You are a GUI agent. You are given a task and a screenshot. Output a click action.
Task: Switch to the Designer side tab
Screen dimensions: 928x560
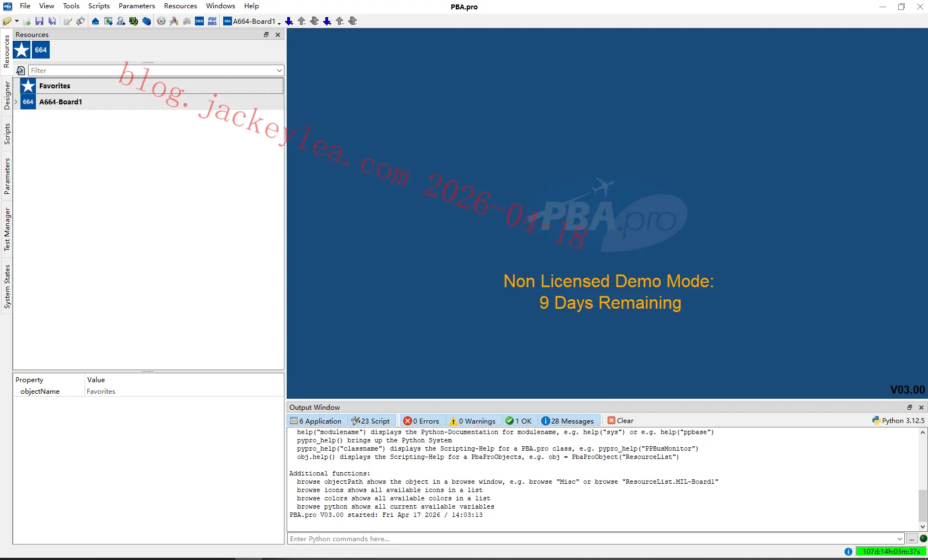tap(7, 96)
